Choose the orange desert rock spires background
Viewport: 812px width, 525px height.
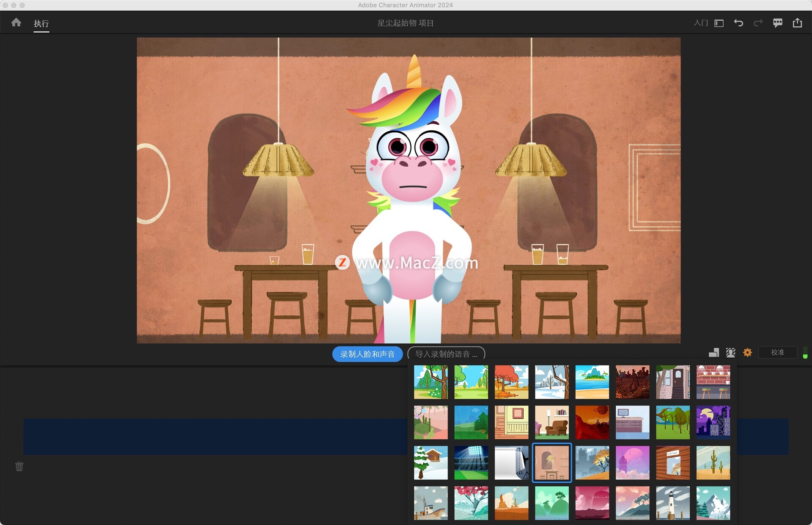point(512,503)
